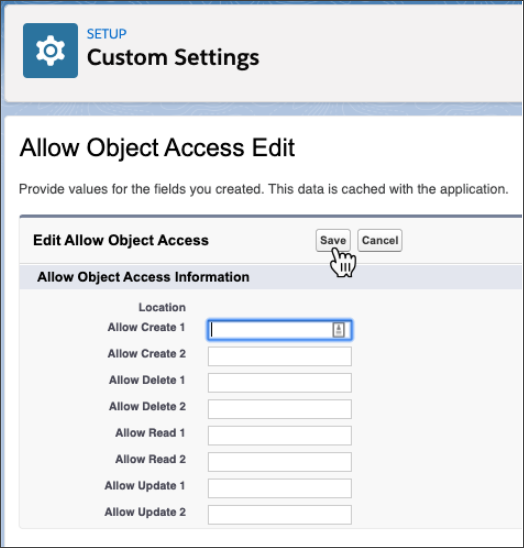
Task: Click the autofill icon in Allow Create 1
Action: click(338, 330)
